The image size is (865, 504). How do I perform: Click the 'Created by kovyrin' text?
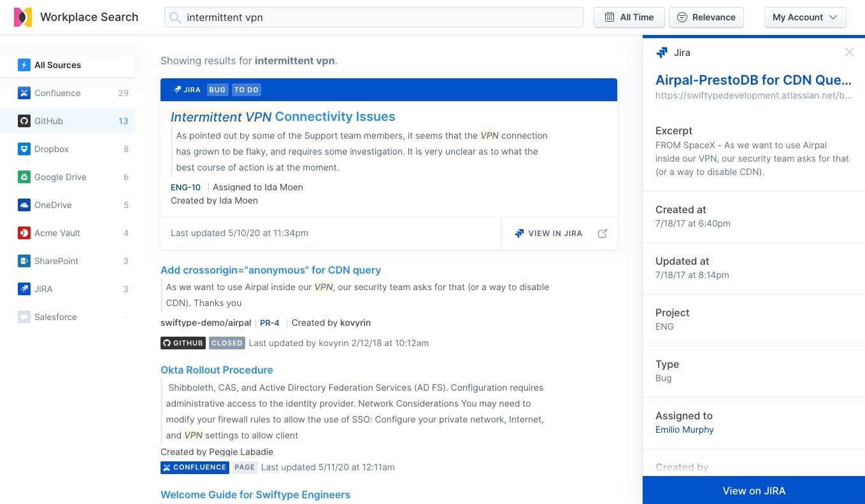331,323
